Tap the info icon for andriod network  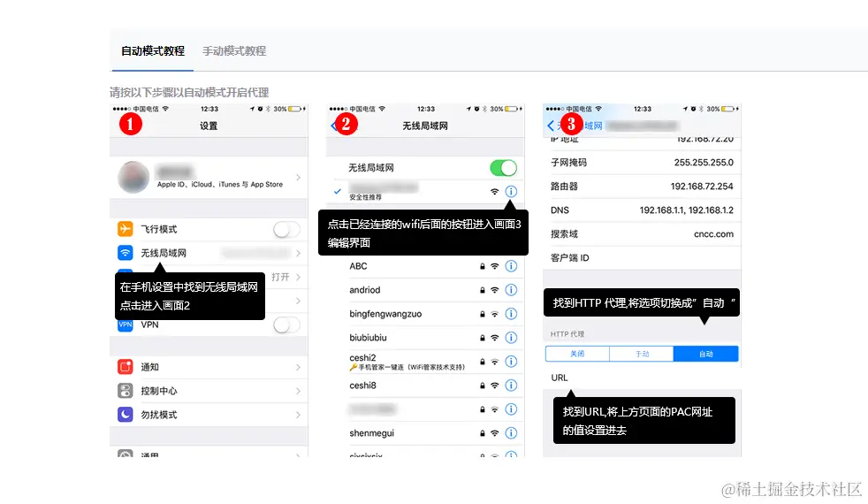511,290
